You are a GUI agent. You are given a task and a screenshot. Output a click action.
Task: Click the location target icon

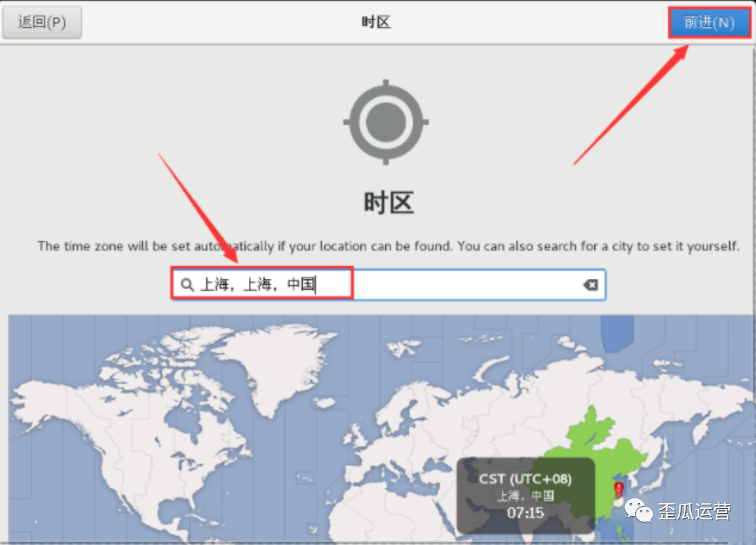pyautogui.click(x=385, y=122)
